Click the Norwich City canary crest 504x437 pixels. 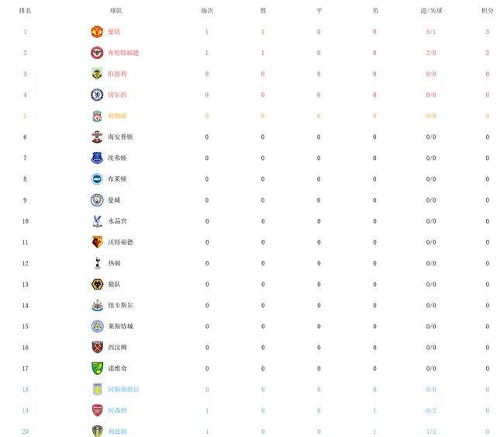(x=97, y=369)
